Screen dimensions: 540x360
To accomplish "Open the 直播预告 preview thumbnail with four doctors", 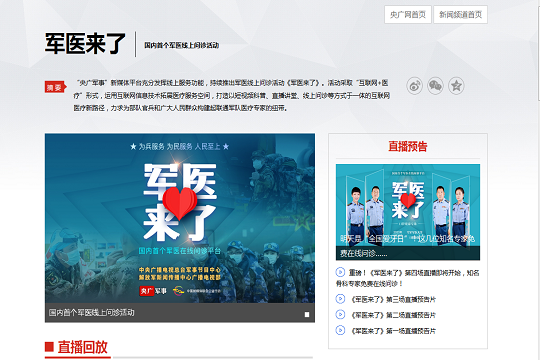I will click(x=408, y=212).
